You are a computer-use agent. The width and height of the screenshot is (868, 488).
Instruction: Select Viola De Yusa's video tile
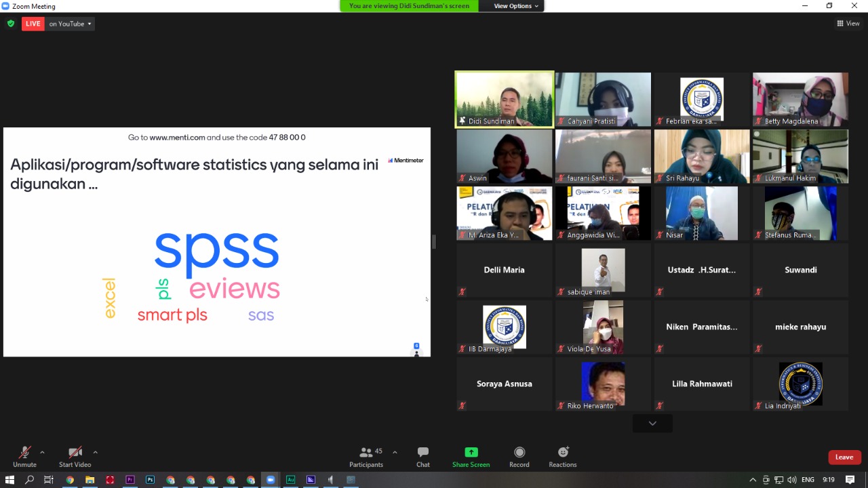tap(603, 327)
